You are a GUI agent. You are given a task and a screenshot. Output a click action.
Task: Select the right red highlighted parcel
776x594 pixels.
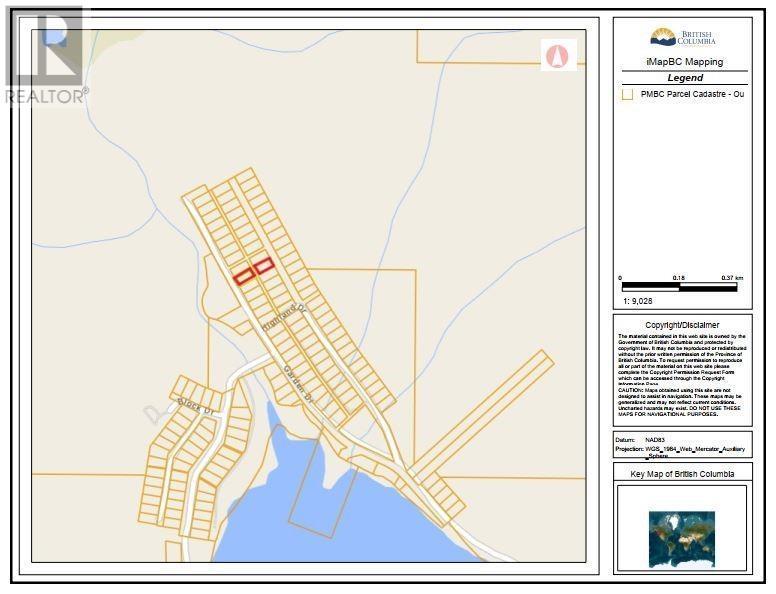(x=264, y=266)
